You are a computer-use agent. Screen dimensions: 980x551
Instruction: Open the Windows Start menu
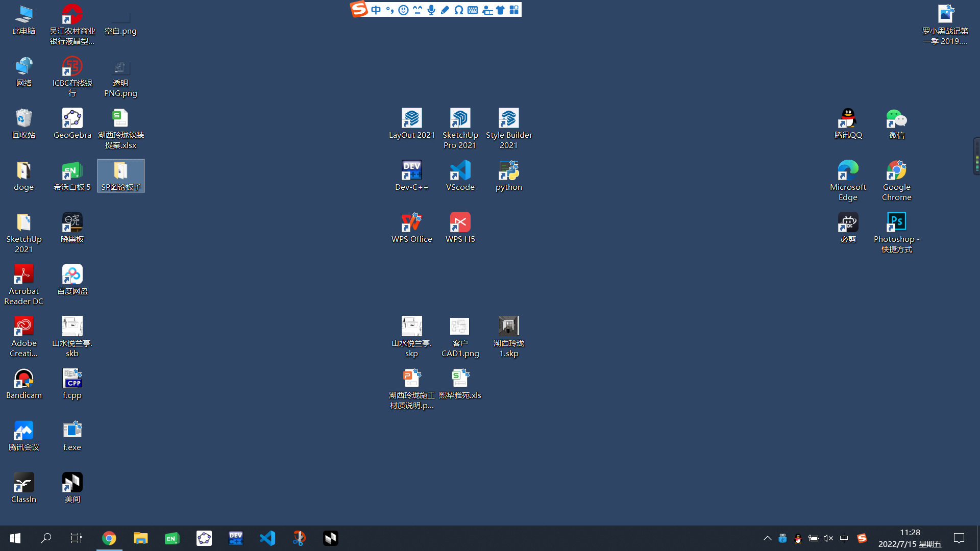(x=15, y=538)
